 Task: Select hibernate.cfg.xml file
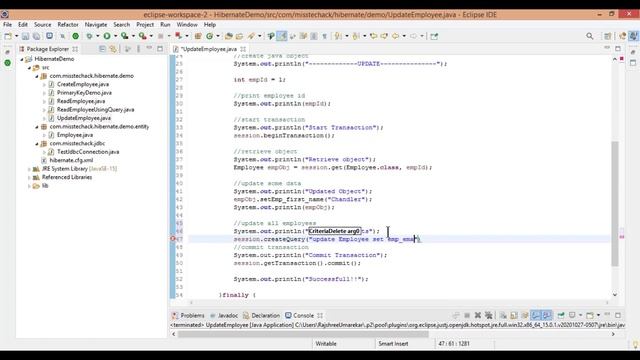71,160
